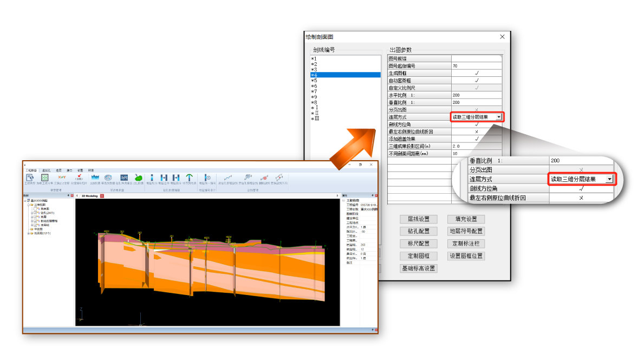The image size is (644, 361).
Task: Toggle the 钻孔(24个) checkbox in the tree
Action: tap(35, 213)
